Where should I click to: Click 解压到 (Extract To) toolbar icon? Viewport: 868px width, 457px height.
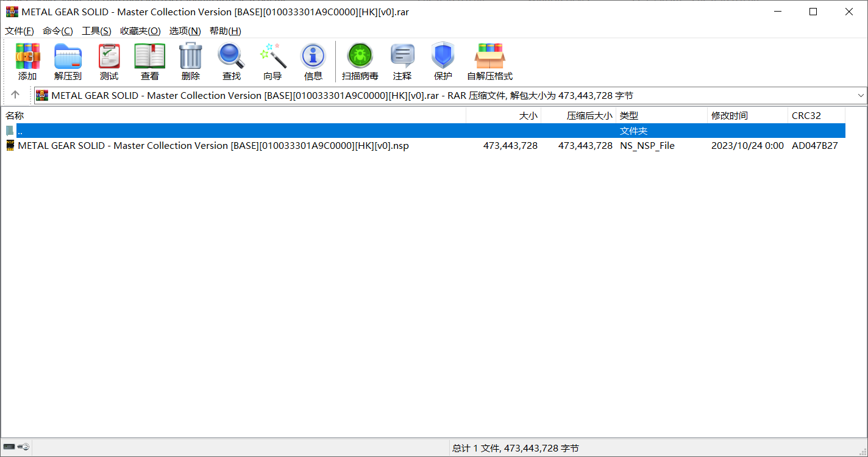pos(68,57)
